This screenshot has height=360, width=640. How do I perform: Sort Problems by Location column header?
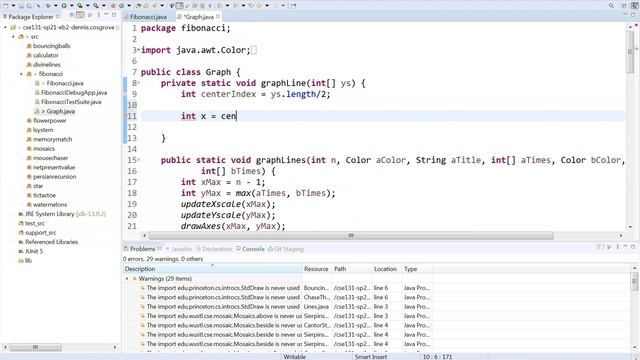point(387,269)
